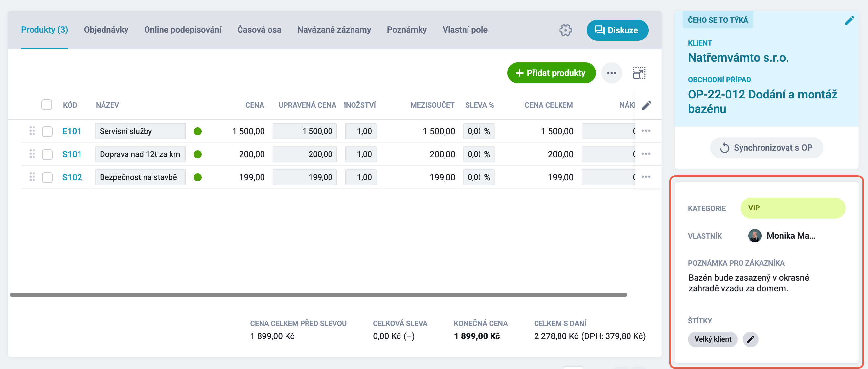Click the Přidat produkty button
868x369 pixels.
pyautogui.click(x=551, y=73)
